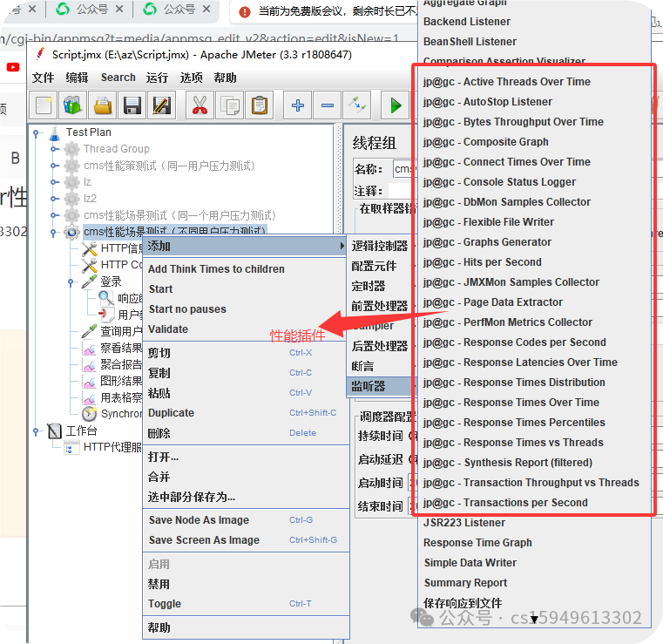Click the Test Plan flask icon
This screenshot has height=644, width=663.
(55, 133)
